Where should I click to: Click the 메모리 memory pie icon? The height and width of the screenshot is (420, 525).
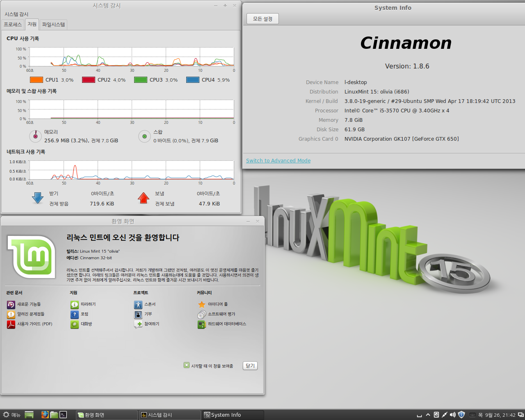point(35,136)
